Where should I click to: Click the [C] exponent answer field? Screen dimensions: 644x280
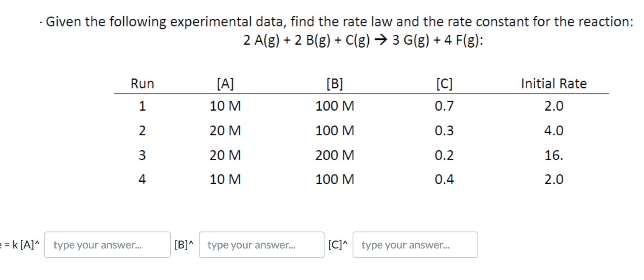[x=415, y=245]
